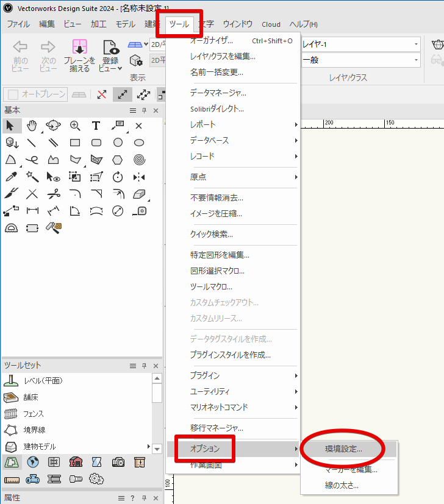Screen dimensions: 444x504
Task: Select the Flyover tool
Action: coord(54,126)
